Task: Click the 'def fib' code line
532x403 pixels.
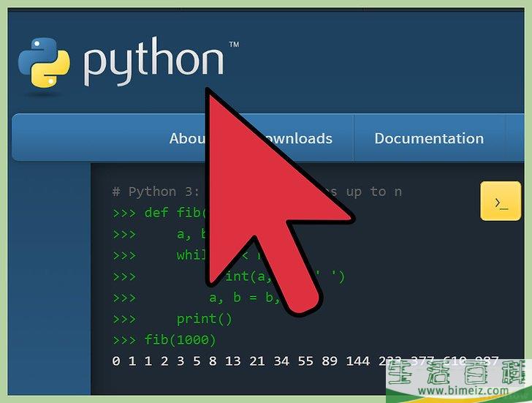Action: [x=159, y=213]
